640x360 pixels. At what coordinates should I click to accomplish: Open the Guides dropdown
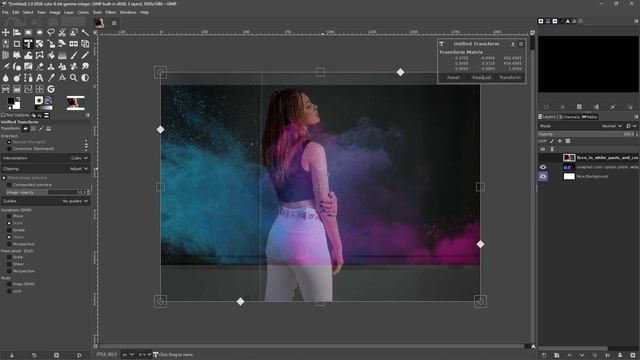click(45, 201)
